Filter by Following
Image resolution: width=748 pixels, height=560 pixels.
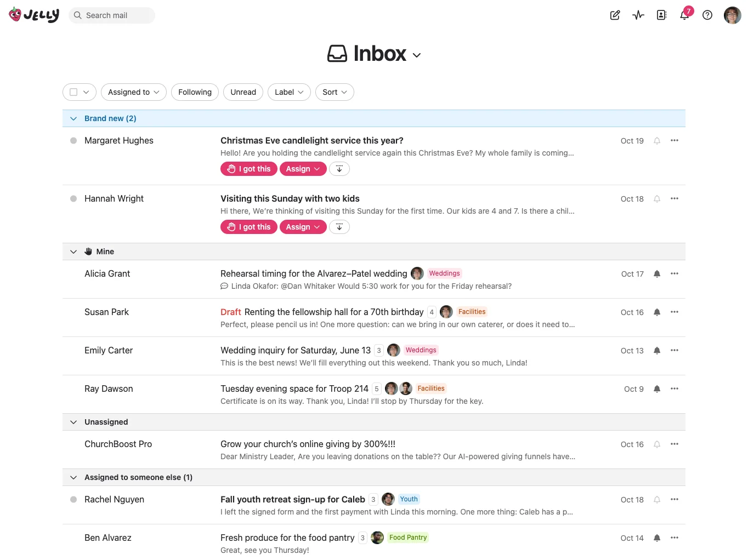click(x=195, y=92)
